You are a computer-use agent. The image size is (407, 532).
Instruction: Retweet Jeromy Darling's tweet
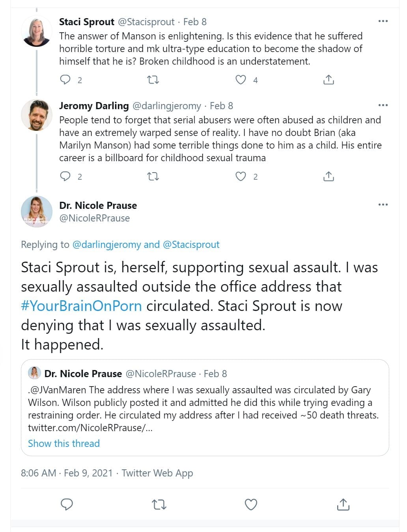point(153,176)
